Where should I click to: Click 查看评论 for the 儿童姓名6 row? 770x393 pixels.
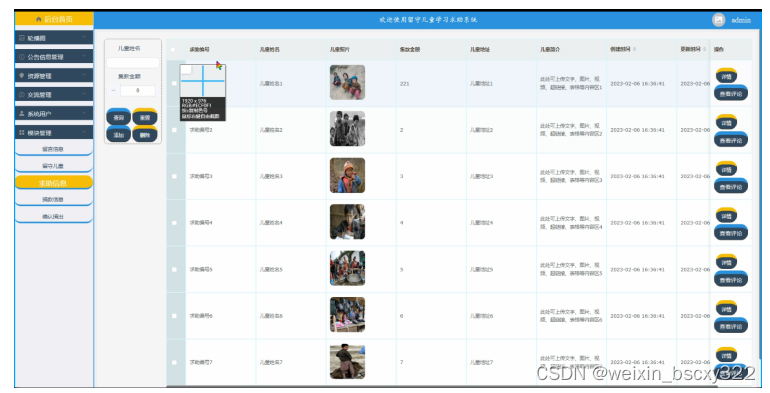731,326
